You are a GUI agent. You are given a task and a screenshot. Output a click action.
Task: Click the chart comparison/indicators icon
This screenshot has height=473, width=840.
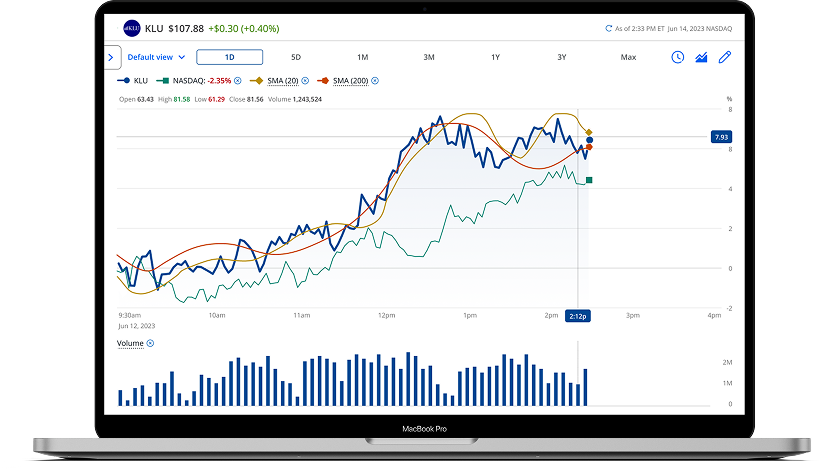tap(702, 57)
